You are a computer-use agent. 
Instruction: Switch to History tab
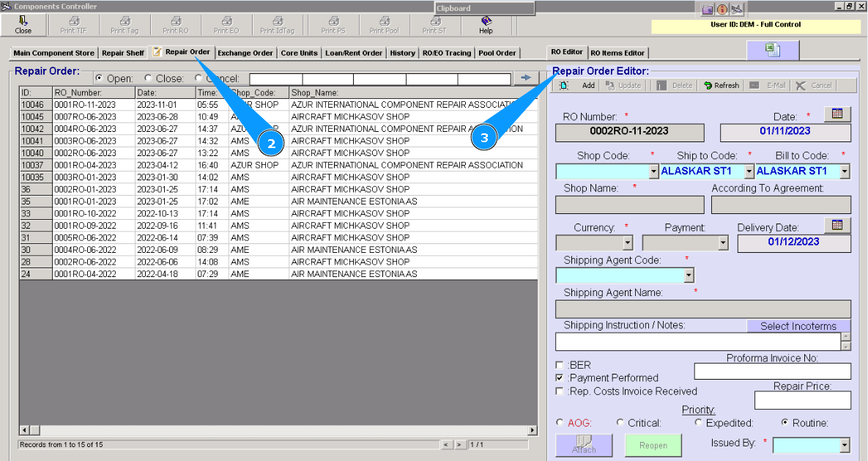402,54
